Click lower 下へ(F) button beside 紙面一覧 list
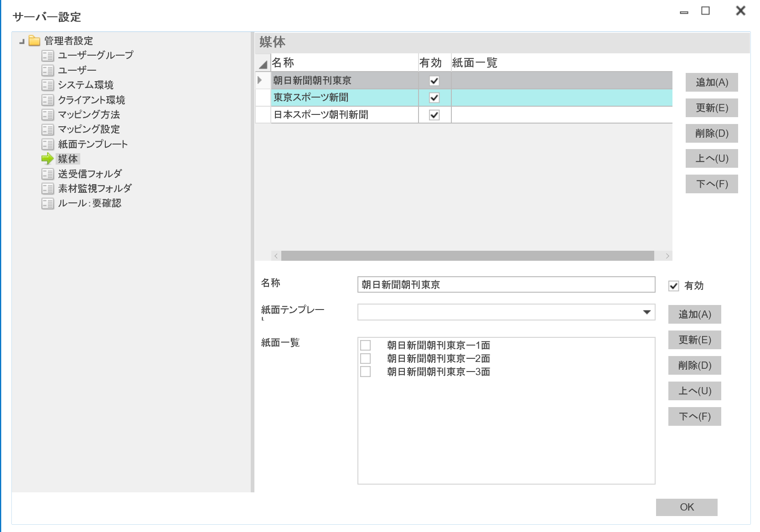The width and height of the screenshot is (760, 532). click(x=694, y=417)
